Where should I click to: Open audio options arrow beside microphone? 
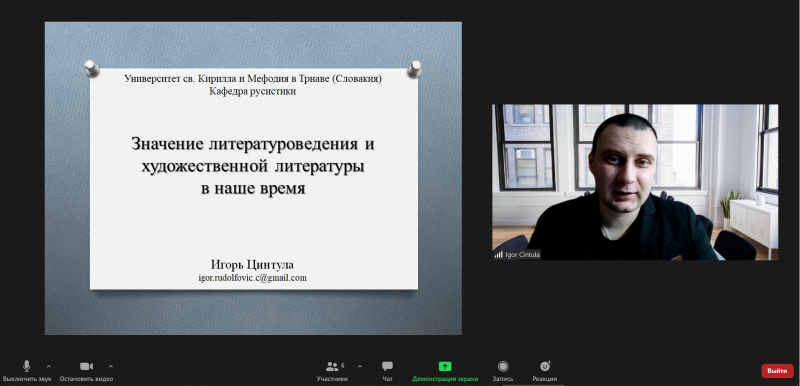click(x=49, y=366)
